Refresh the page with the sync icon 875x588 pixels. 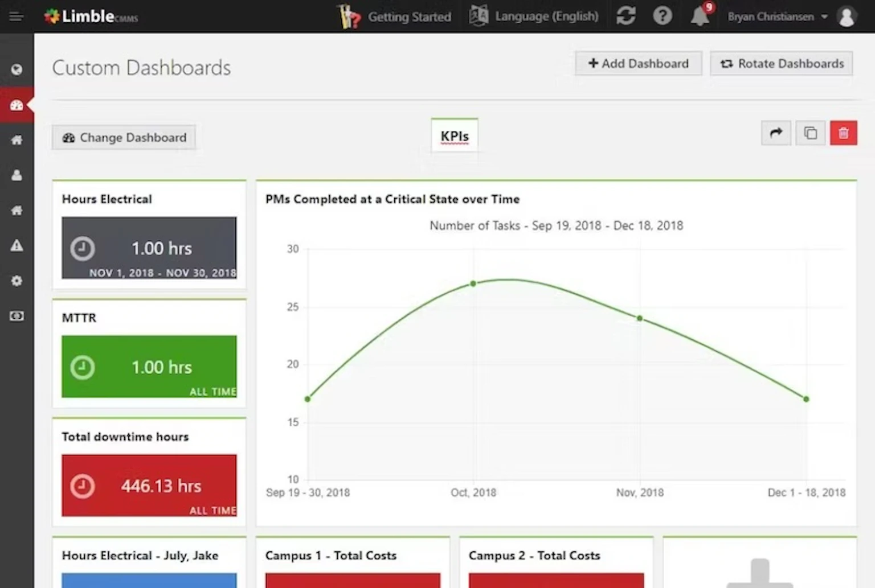point(626,16)
